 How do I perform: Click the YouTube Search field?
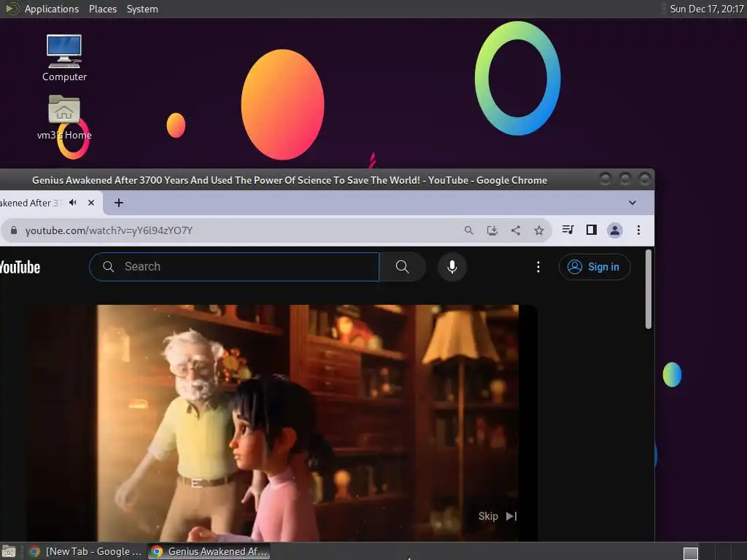coord(234,267)
